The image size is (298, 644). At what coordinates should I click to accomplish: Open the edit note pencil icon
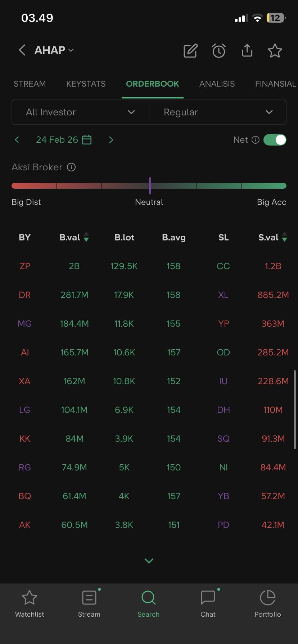190,51
